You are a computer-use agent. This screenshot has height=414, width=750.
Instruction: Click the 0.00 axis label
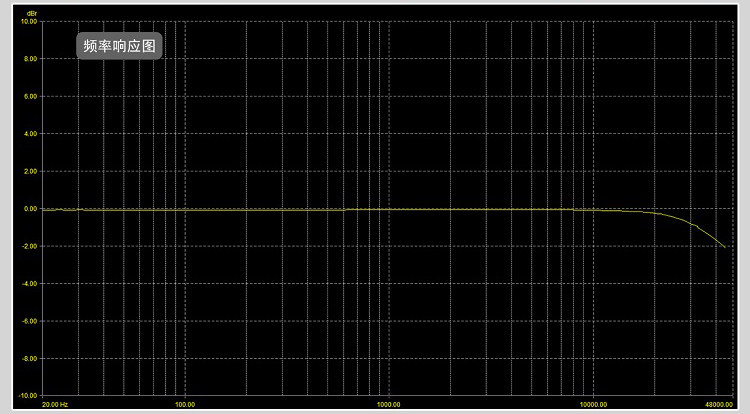pyautogui.click(x=31, y=209)
